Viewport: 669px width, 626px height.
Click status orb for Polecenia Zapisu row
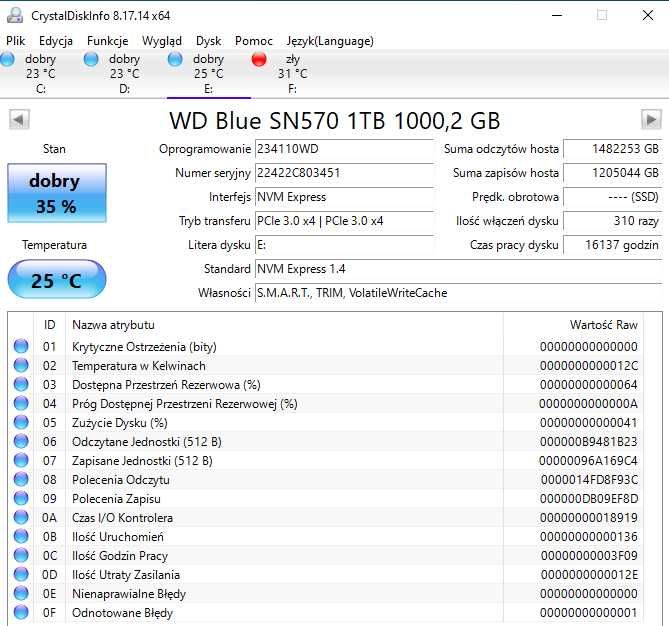coord(21,498)
